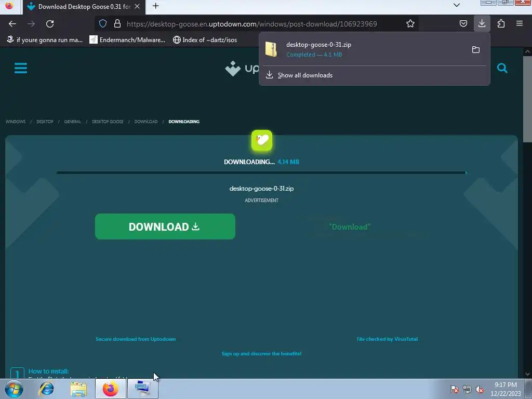The width and height of the screenshot is (532, 399).
Task: Click the scrollbar down arrow
Action: pyautogui.click(x=527, y=374)
